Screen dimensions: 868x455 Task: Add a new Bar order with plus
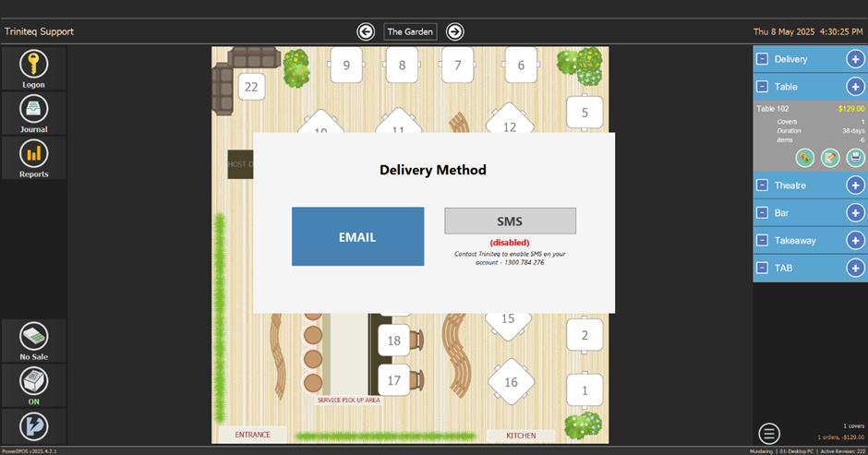tap(855, 212)
